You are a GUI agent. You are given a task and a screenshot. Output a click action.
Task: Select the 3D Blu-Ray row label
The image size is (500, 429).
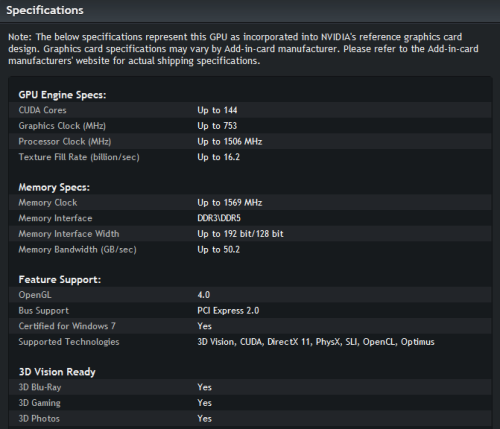[x=40, y=387]
